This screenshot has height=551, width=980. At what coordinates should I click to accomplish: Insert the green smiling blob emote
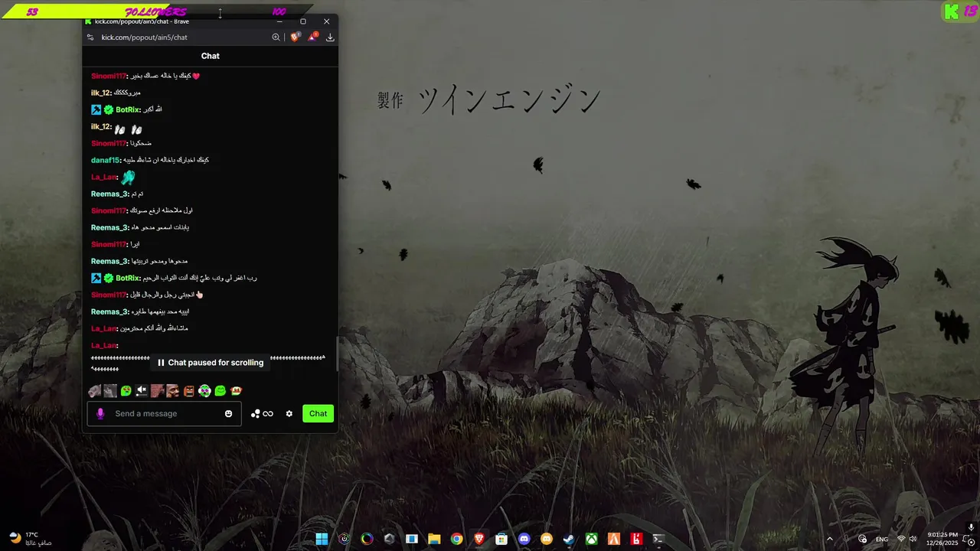(x=220, y=391)
